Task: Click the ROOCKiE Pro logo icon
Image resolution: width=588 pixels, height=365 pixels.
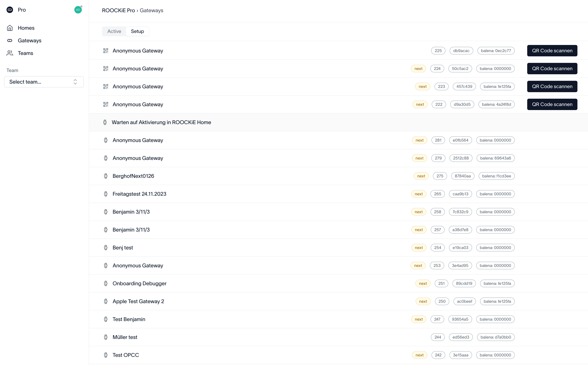Action: 10,10
